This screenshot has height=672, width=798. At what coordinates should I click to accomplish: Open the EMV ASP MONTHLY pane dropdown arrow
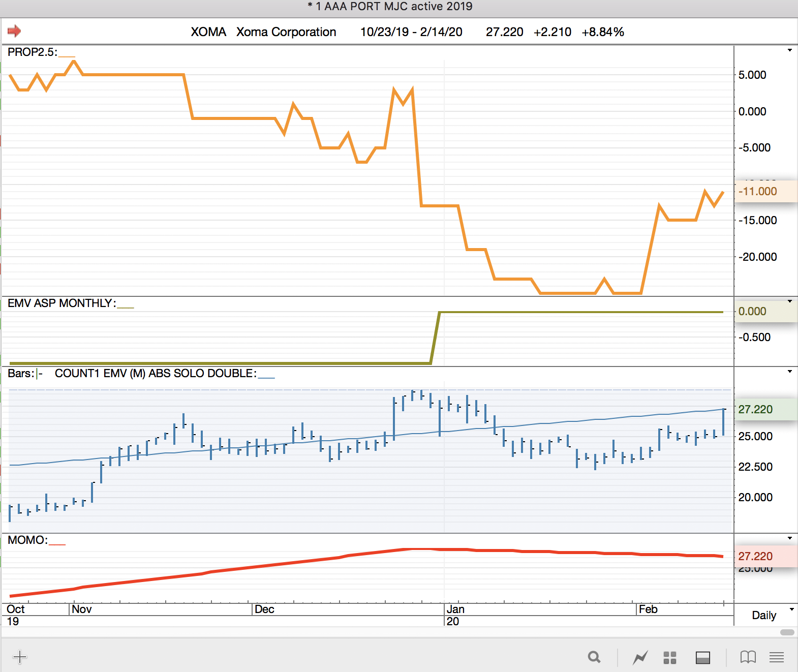[x=790, y=301]
